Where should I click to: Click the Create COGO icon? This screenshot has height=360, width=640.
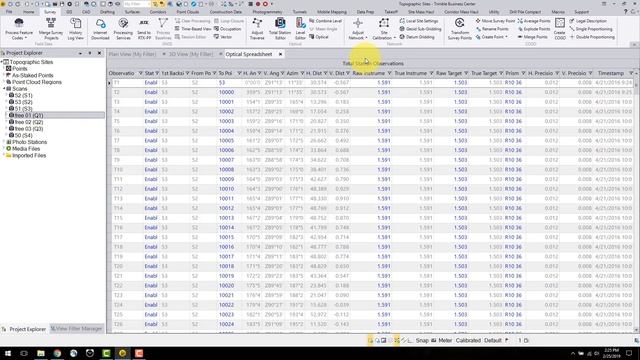[x=560, y=29]
